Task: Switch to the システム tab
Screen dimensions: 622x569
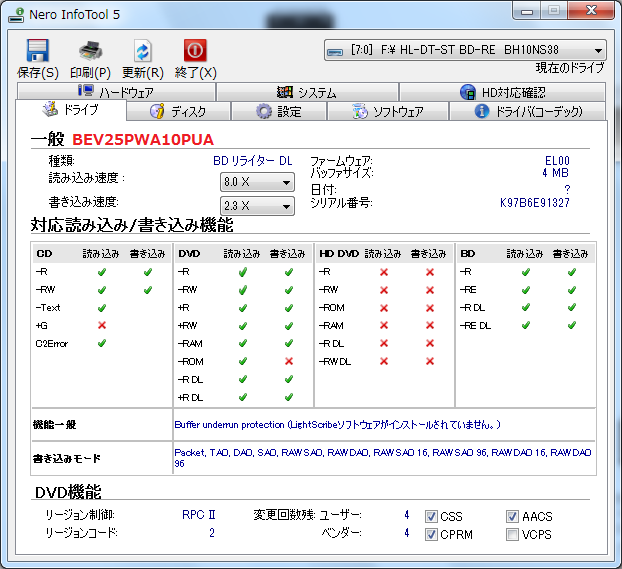Action: (306, 93)
